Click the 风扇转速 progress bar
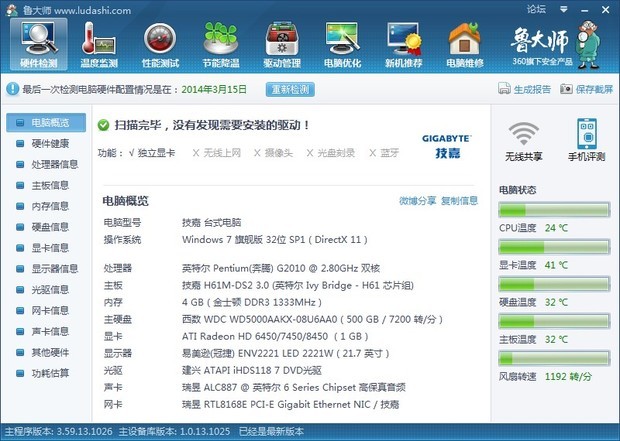The width and height of the screenshot is (620, 441). [554, 359]
